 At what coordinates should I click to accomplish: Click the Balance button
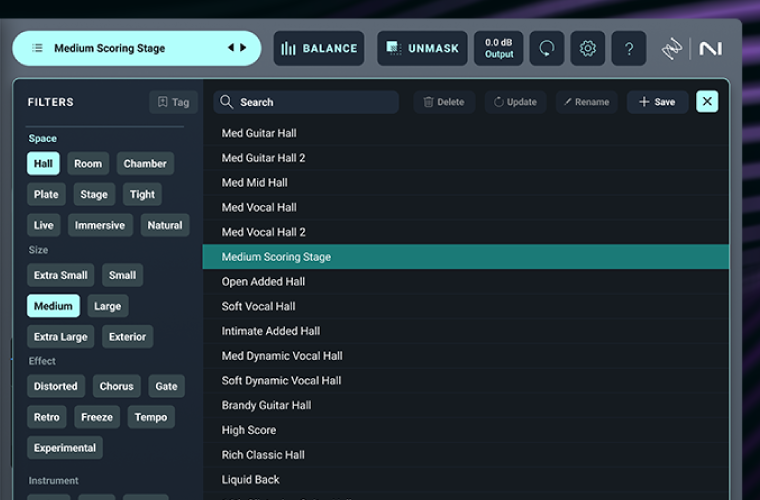[x=319, y=48]
